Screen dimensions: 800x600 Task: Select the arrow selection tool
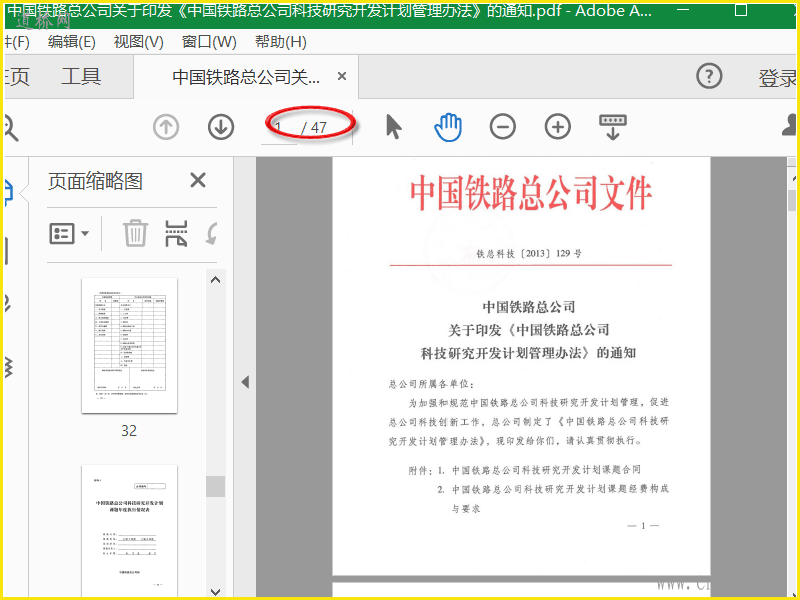(x=393, y=127)
